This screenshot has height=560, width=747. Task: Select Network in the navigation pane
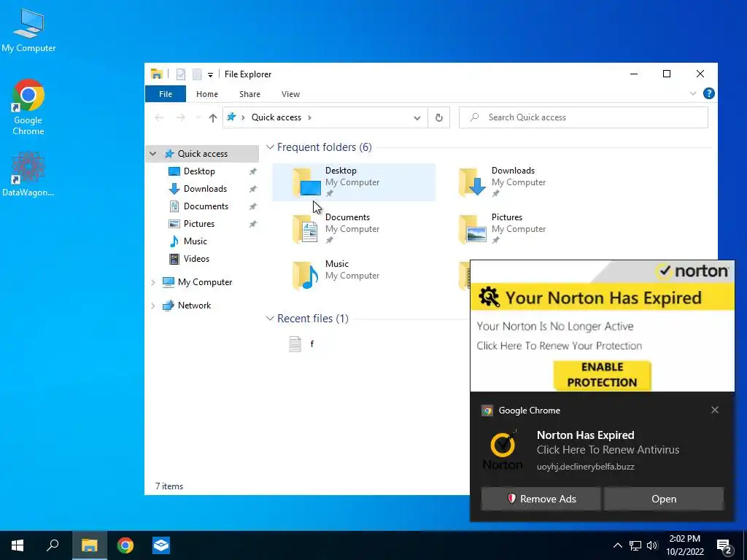point(194,306)
